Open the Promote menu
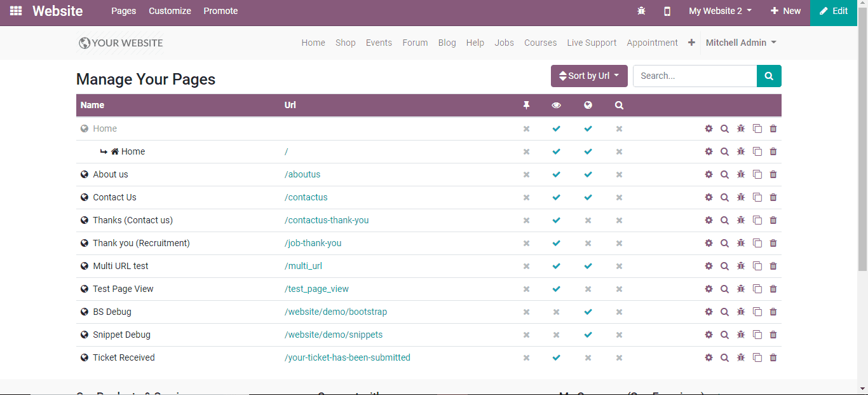Viewport: 868px width, 395px height. [x=220, y=11]
